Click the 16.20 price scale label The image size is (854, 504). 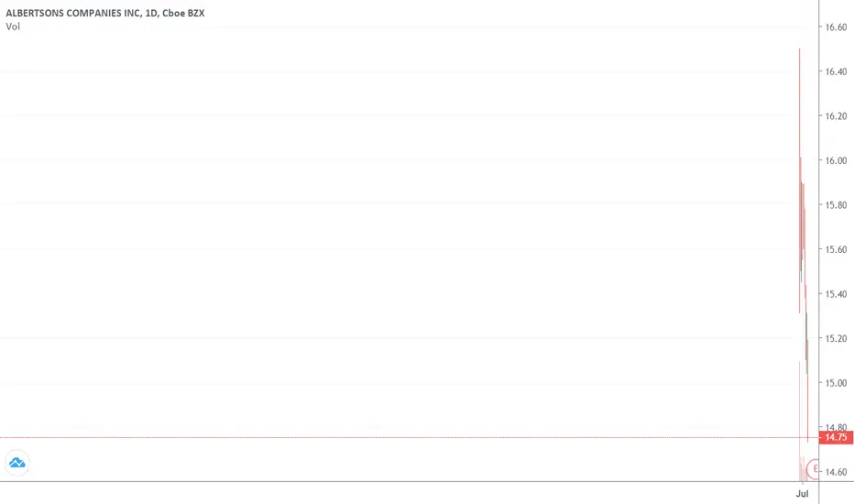click(x=836, y=116)
